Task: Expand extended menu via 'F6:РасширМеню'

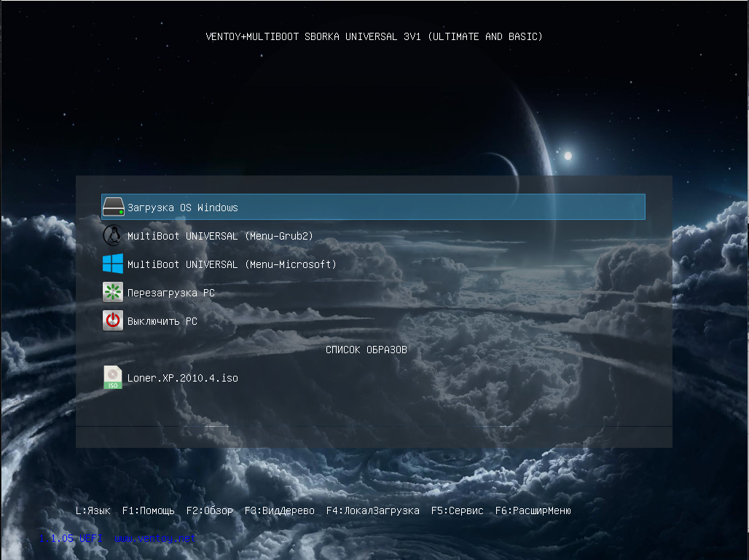Action: coord(533,510)
